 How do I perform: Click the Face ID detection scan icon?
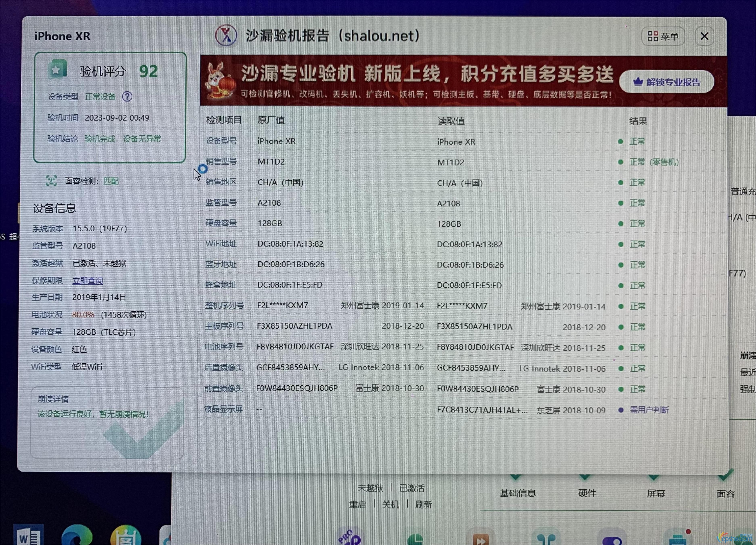coord(51,181)
